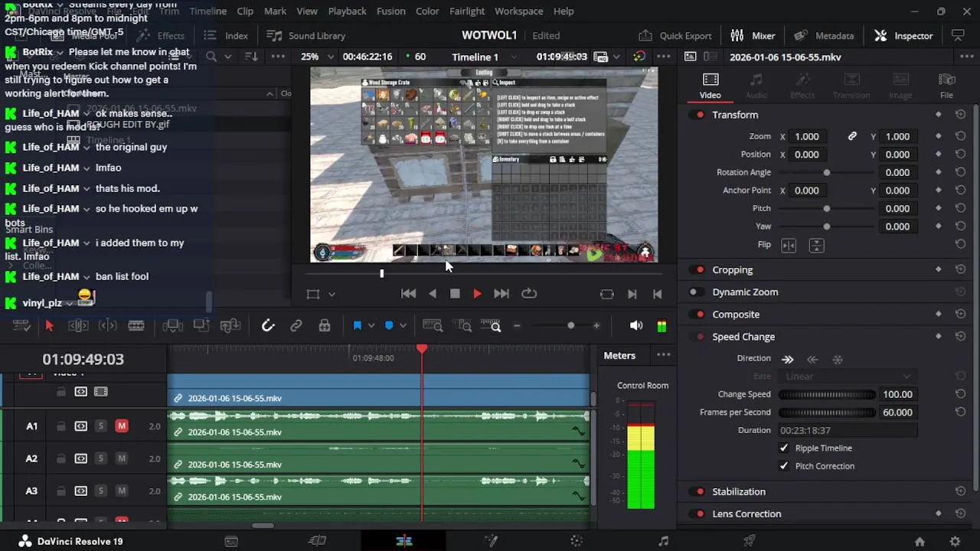Image resolution: width=980 pixels, height=551 pixels.
Task: Add a blue flag to clip
Action: click(357, 326)
